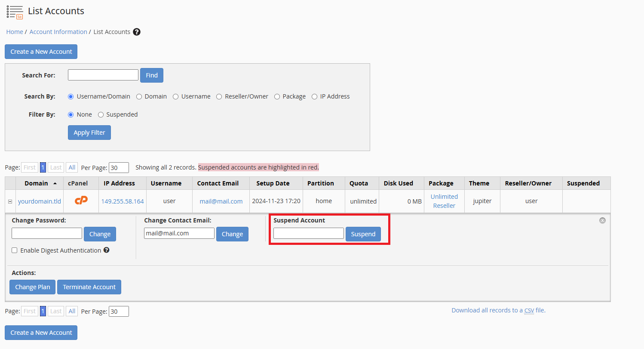This screenshot has width=644, height=349.
Task: Sort table by Disk Used header
Action: coord(399,183)
